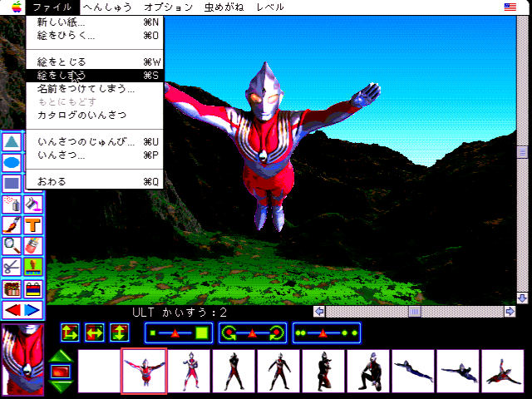The height and width of the screenshot is (399, 532).
Task: Click green down arrow for stamp set
Action: 61,387
